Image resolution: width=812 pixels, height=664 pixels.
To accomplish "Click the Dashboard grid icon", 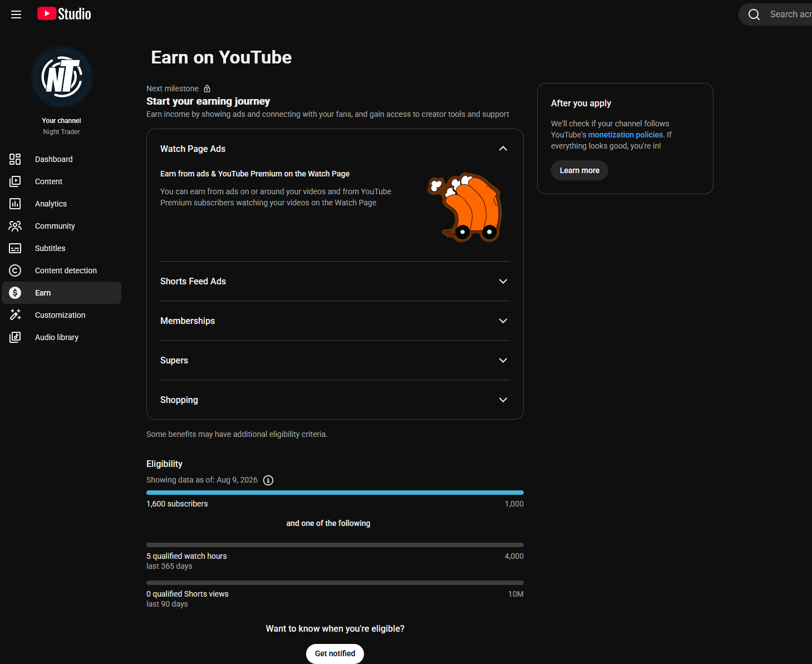I will pyautogui.click(x=15, y=159).
